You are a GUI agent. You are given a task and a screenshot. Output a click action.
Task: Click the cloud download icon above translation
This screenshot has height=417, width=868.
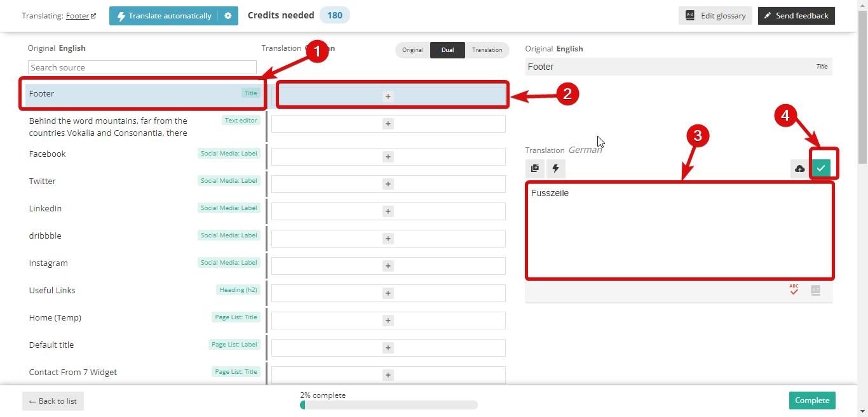coord(799,168)
